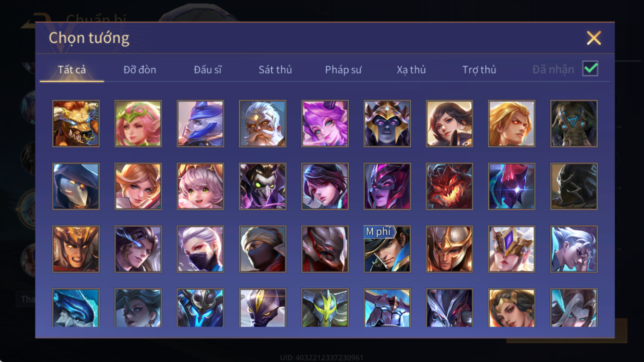Image resolution: width=644 pixels, height=362 pixels.
Task: Select the 'Tất cả' tab
Action: (72, 70)
